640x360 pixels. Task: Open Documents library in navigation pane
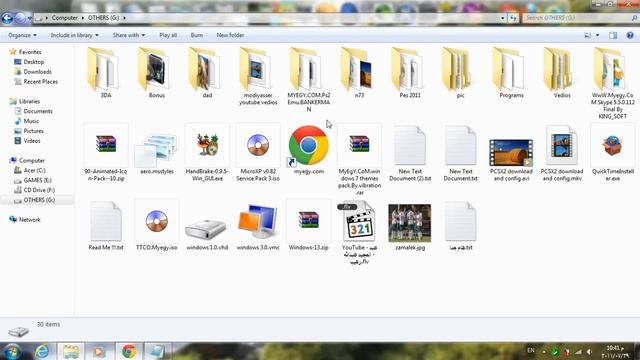click(x=33, y=111)
